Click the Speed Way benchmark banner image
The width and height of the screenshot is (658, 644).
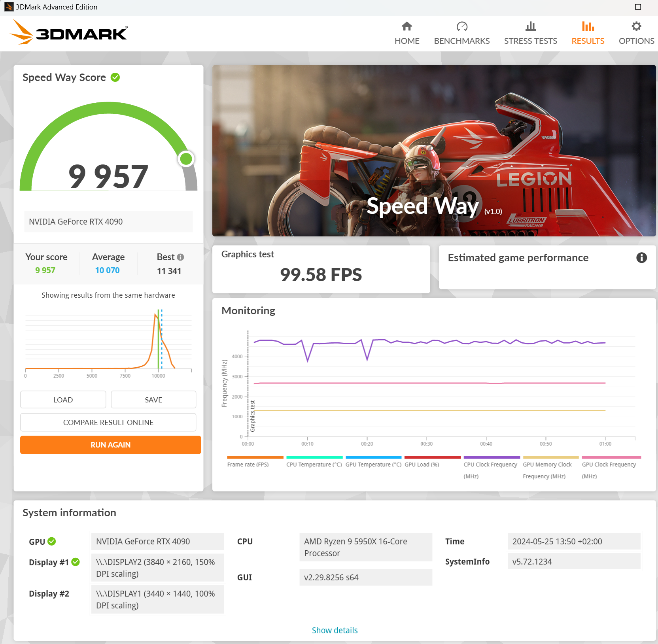(434, 151)
